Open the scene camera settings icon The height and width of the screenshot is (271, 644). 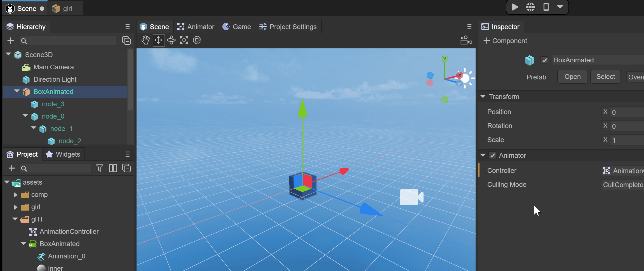[x=466, y=40]
